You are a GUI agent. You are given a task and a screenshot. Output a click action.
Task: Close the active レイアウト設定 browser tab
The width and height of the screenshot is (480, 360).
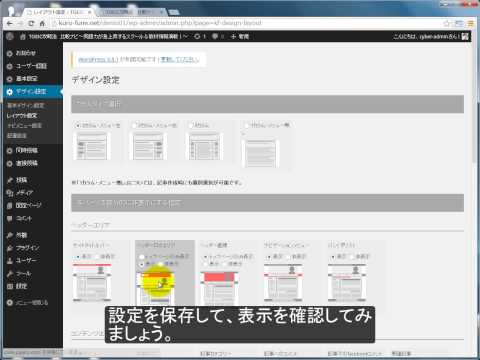(90, 12)
